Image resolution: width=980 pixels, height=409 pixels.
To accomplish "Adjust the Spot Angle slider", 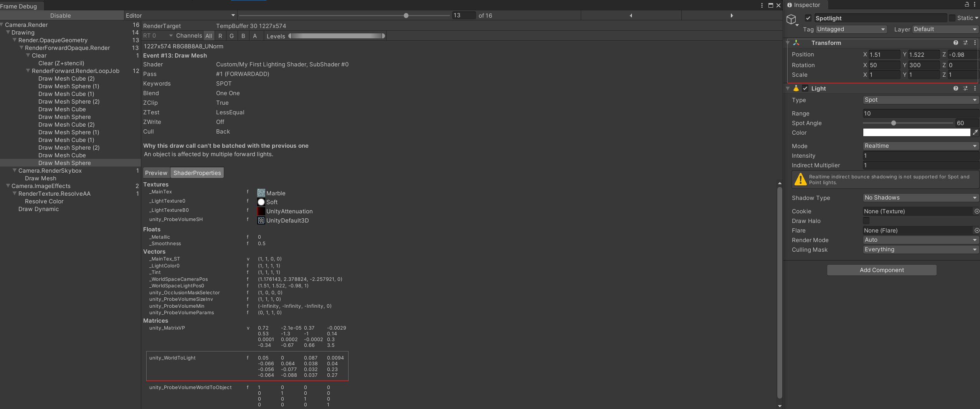I will [908, 123].
